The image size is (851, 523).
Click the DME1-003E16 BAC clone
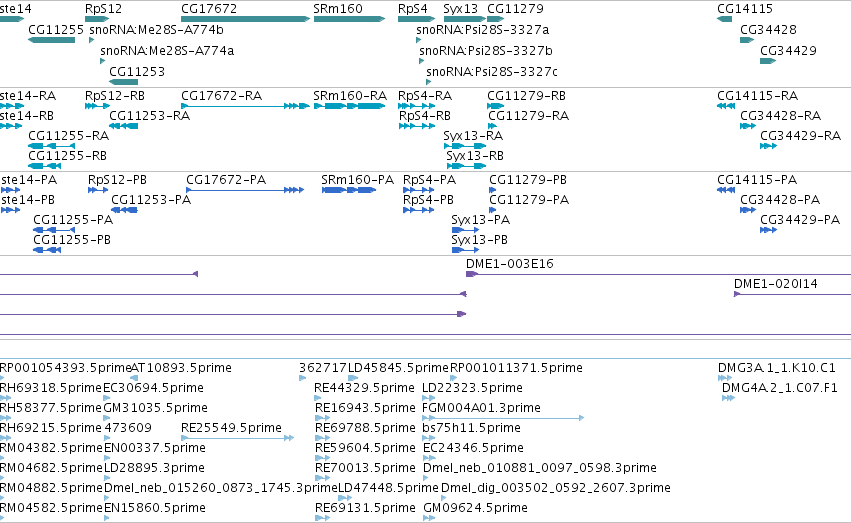point(658,274)
